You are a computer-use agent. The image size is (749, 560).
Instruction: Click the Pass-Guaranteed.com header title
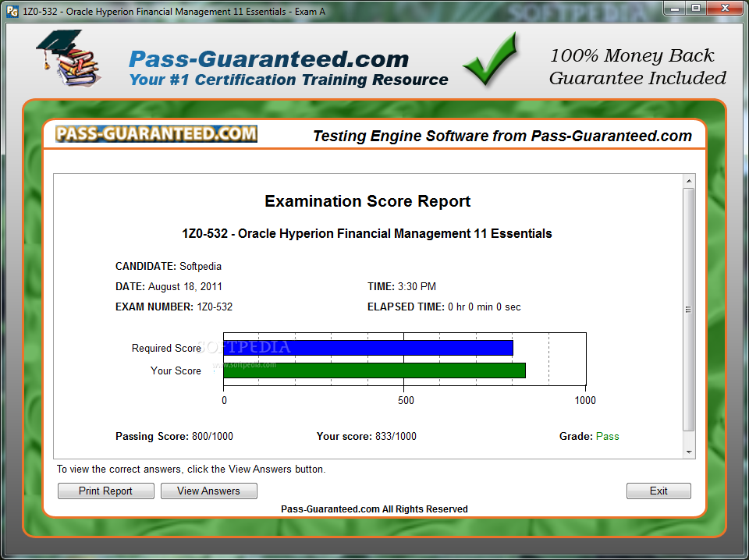pos(269,59)
